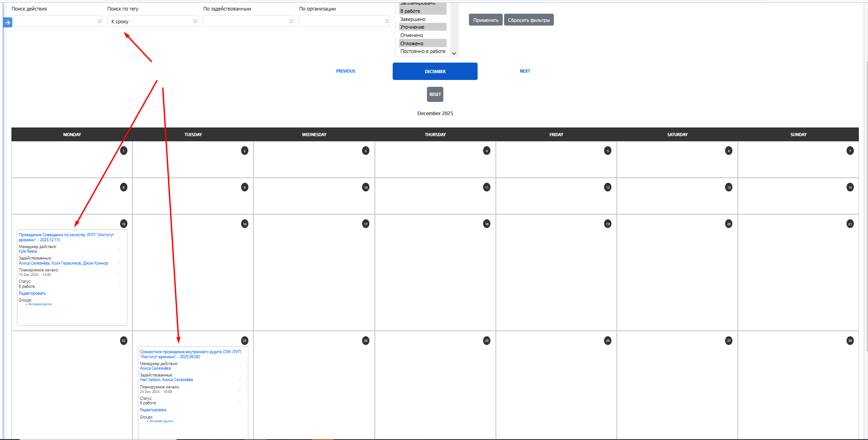The image size is (868, 440).
Task: Click the day 15 number badge
Action: [x=123, y=224]
